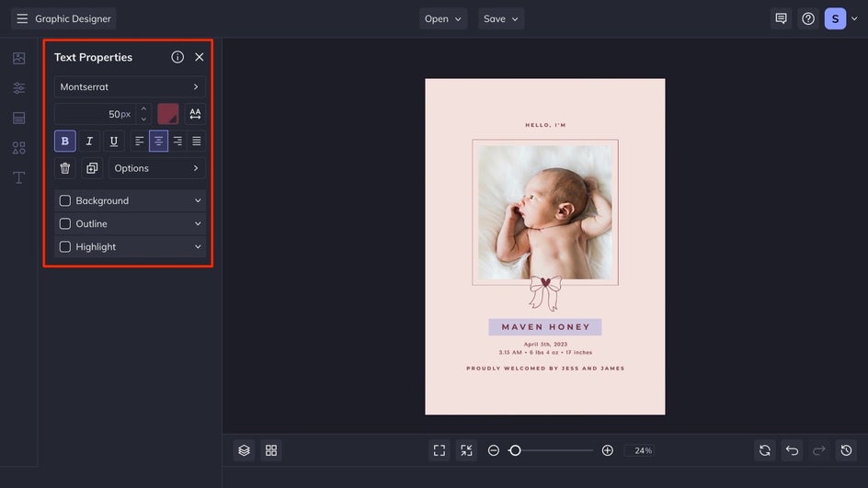Select PROUDLY WELCOMED BY JESS AND JAMES text
Screen dimensions: 868x488
coord(545,368)
